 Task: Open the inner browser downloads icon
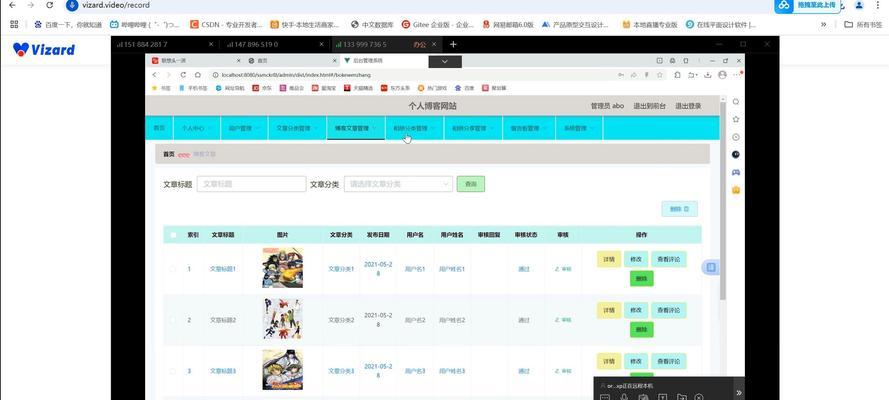[x=708, y=75]
